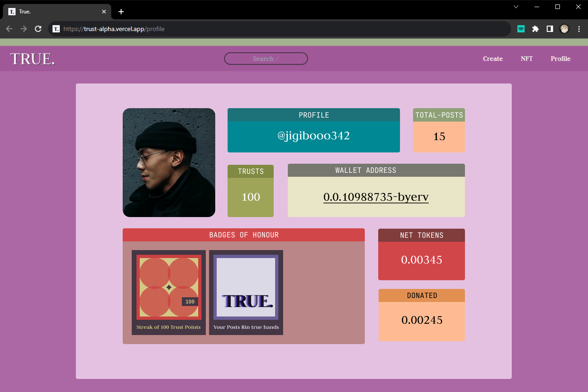The height and width of the screenshot is (392, 588).
Task: Minimize the browser window
Action: click(537, 7)
